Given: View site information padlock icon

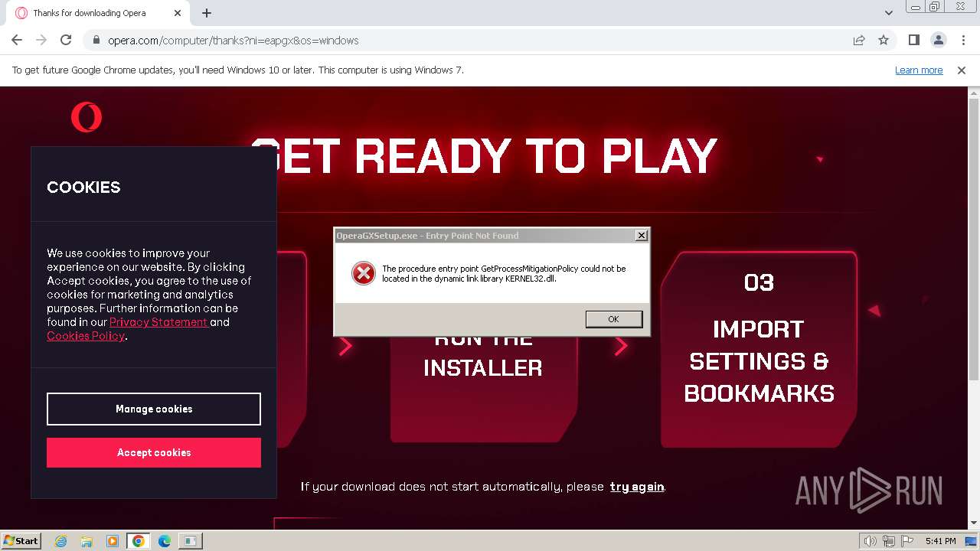Looking at the screenshot, I should point(96,41).
